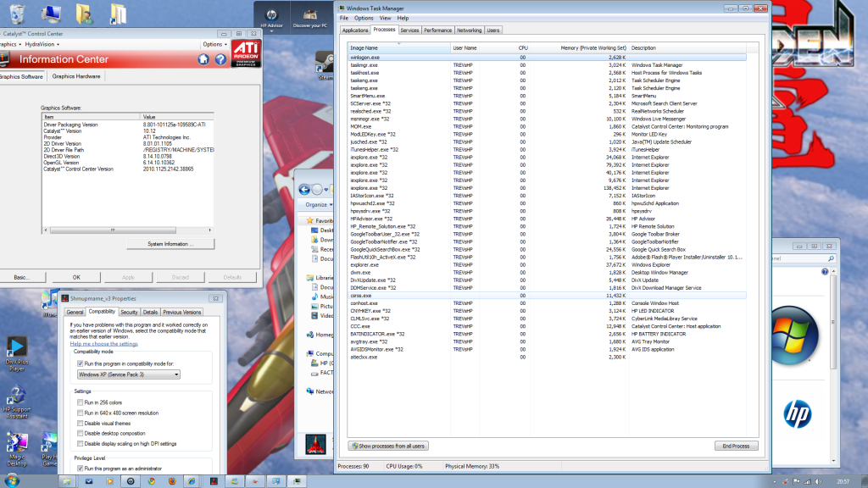The image size is (868, 488).
Task: Click 'Help me choose the settings' link
Action: (104, 344)
